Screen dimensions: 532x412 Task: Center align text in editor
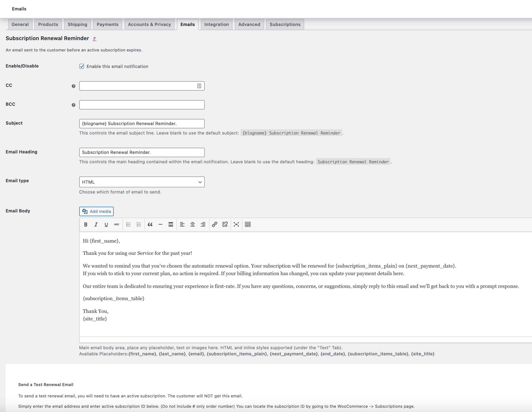pos(192,225)
